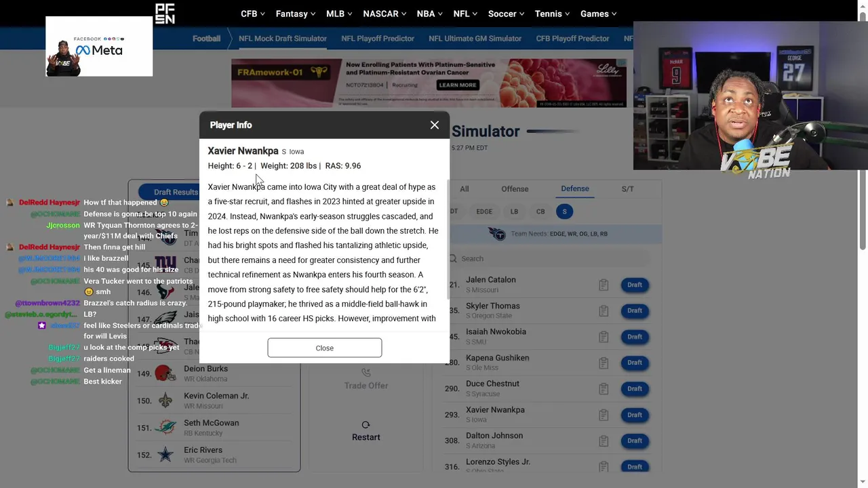Open Dalton Johnson's clipboard info icon
868x488 pixels.
coord(604,441)
